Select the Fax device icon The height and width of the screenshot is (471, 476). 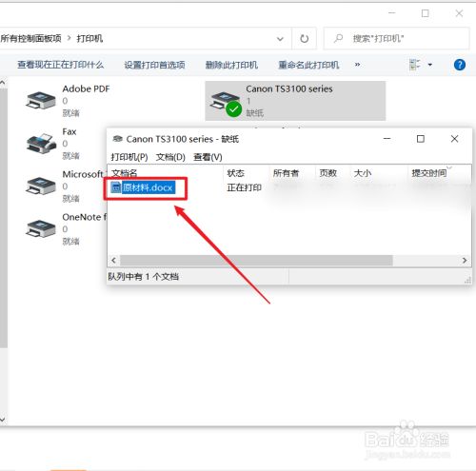click(42, 143)
